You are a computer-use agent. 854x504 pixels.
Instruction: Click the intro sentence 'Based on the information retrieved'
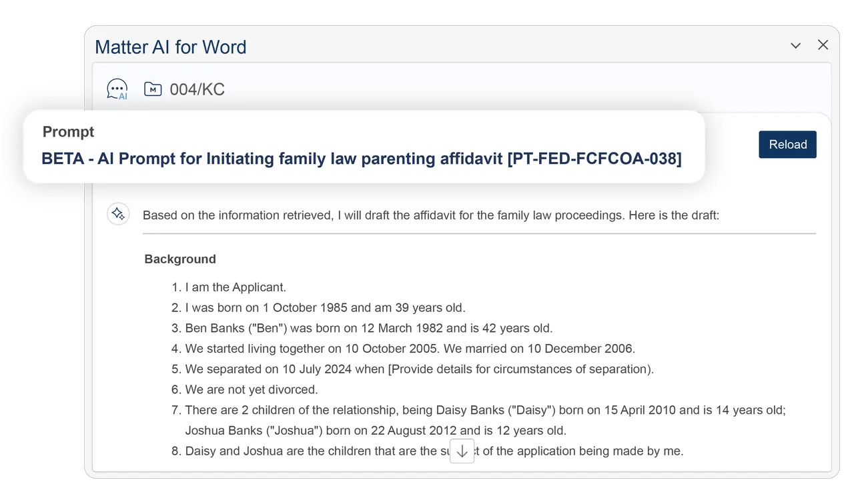click(430, 215)
